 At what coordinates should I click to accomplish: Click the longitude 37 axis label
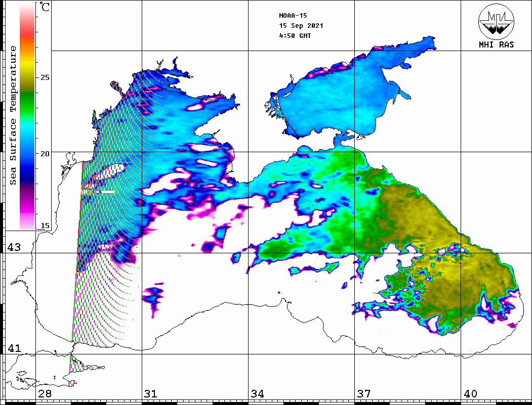[x=364, y=394]
